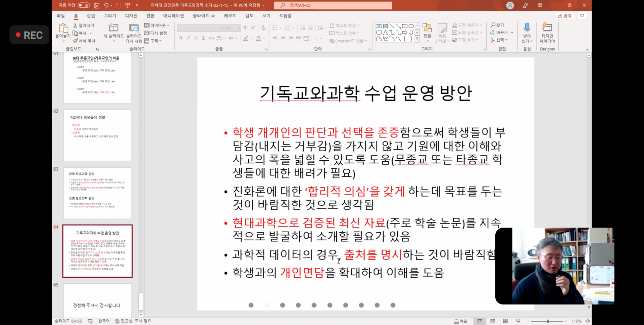Toggle underline formatting
The width and height of the screenshot is (644, 325).
tap(196, 38)
